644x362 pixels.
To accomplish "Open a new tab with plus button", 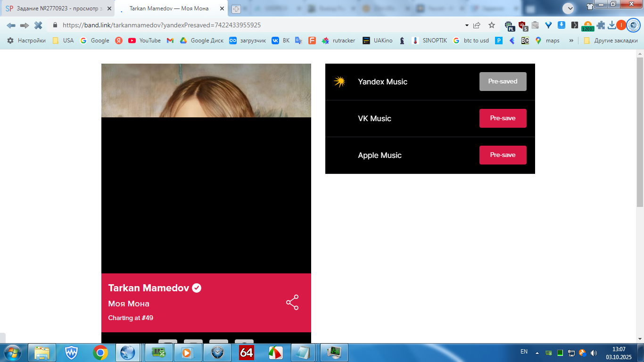I will tap(236, 9).
